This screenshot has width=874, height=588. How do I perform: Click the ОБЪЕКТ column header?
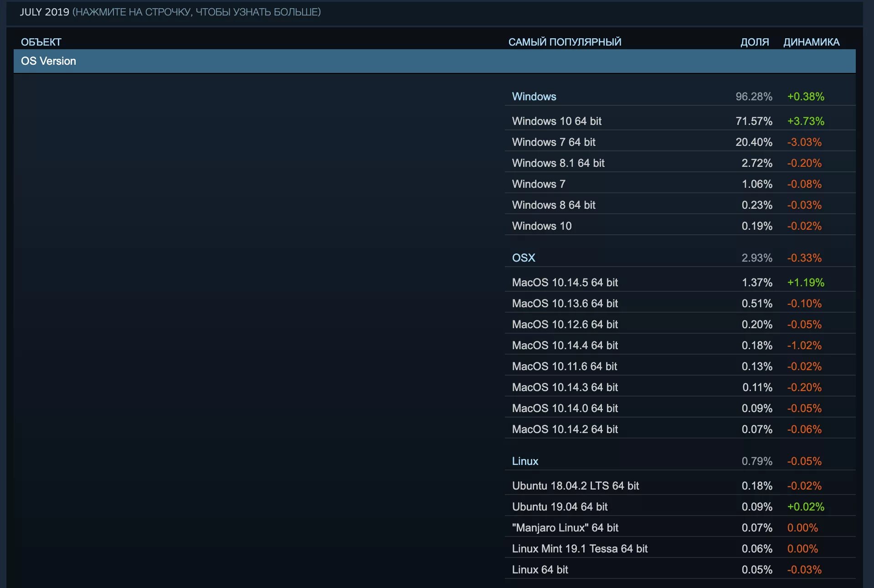(x=41, y=42)
